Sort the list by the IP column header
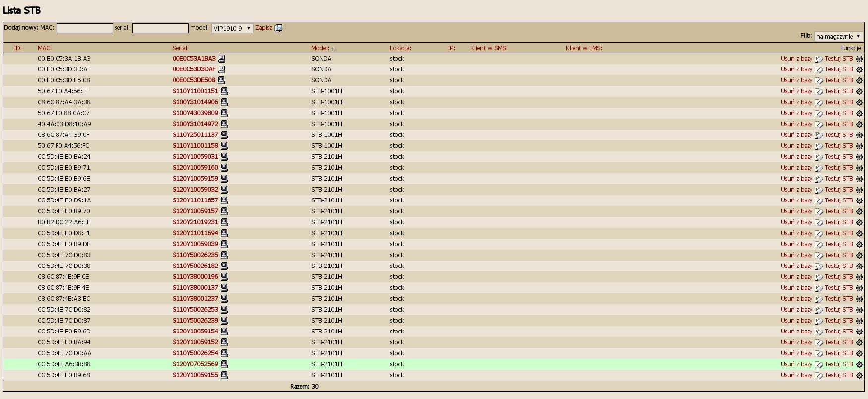868x399 pixels. click(x=451, y=48)
